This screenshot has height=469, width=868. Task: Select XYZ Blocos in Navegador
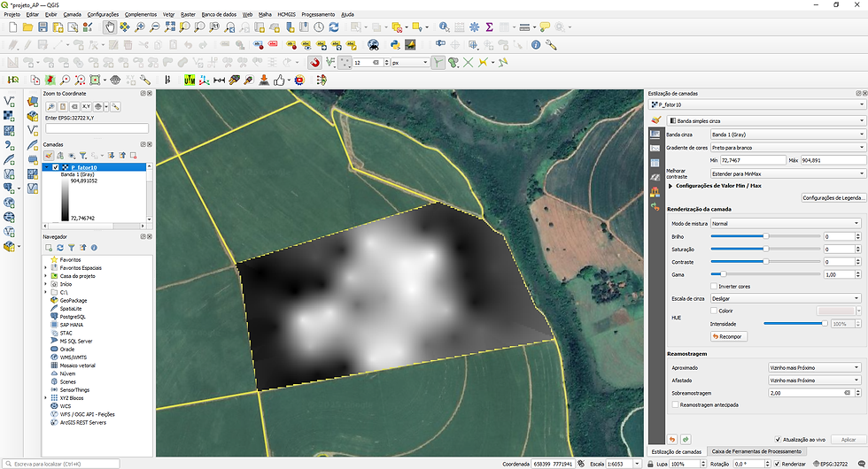click(x=72, y=397)
